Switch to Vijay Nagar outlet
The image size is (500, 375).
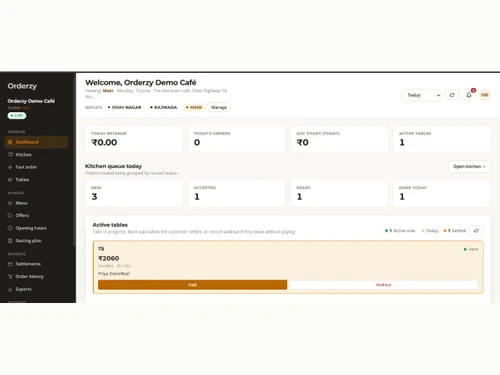click(124, 107)
